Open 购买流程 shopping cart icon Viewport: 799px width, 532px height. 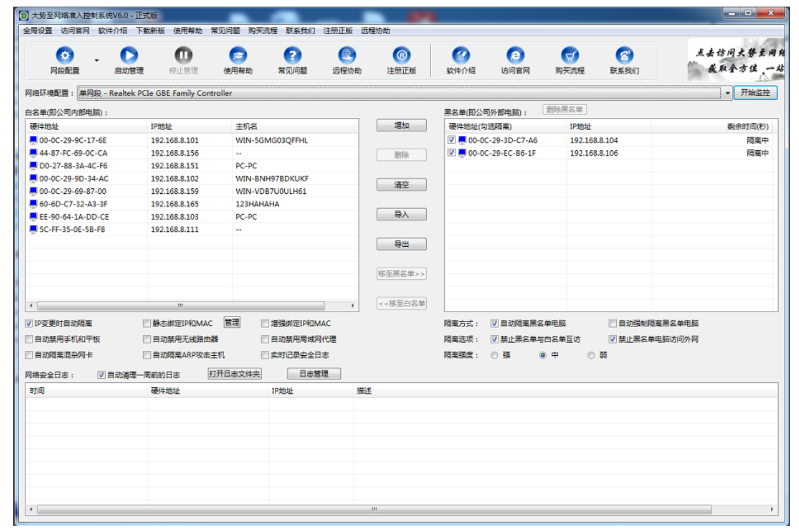coord(570,56)
